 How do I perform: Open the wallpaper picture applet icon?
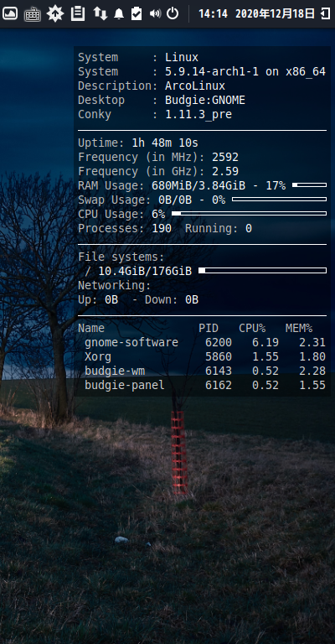coord(9,13)
